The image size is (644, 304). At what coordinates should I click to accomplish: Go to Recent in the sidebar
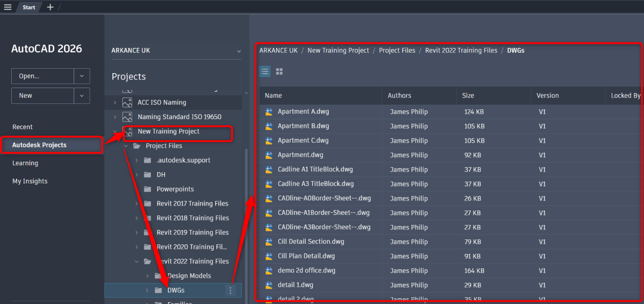tap(23, 127)
